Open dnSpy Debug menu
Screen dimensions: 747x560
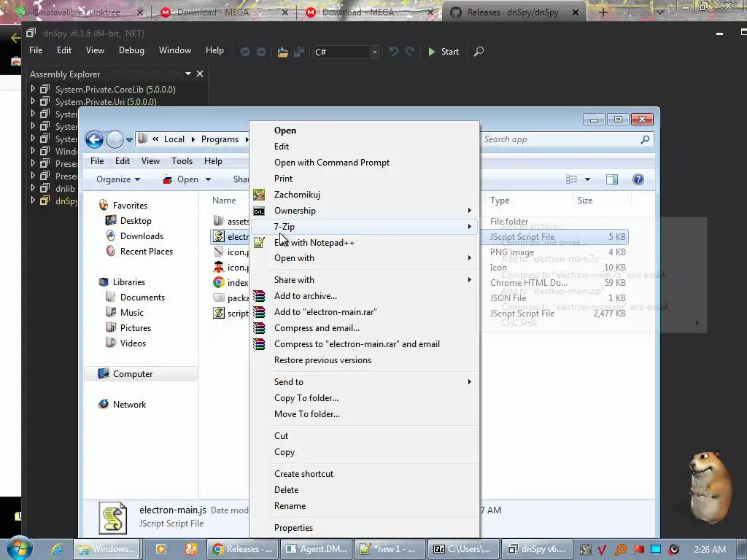click(131, 50)
